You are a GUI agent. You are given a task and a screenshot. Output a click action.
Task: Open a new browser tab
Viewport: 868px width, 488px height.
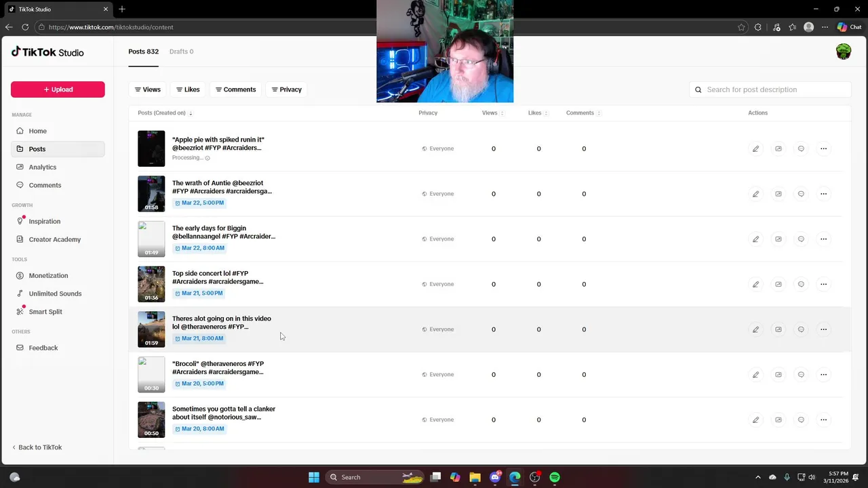(122, 9)
